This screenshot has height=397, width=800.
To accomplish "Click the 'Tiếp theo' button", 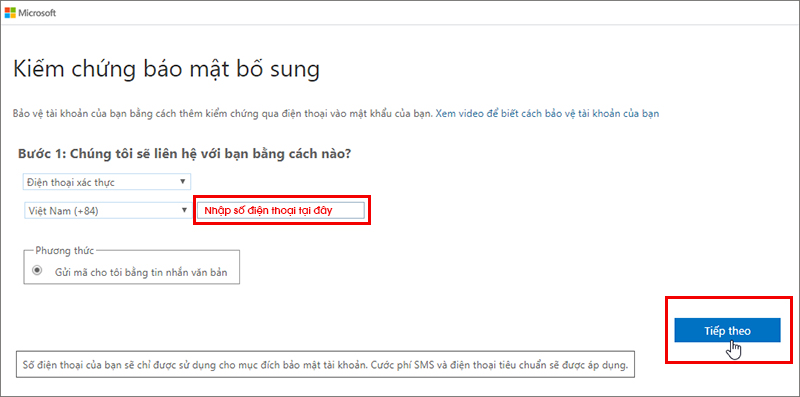I will point(727,331).
